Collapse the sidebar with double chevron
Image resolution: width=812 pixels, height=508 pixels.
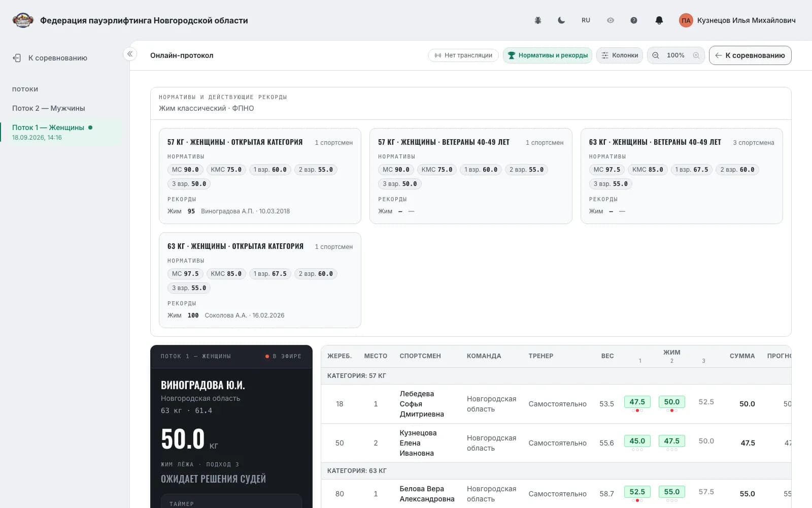pyautogui.click(x=130, y=54)
